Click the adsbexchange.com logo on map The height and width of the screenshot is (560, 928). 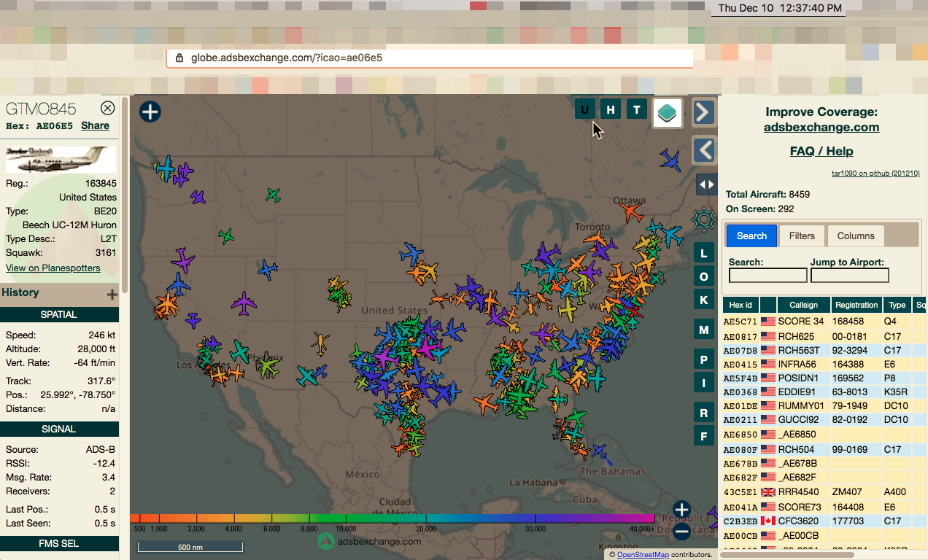370,541
